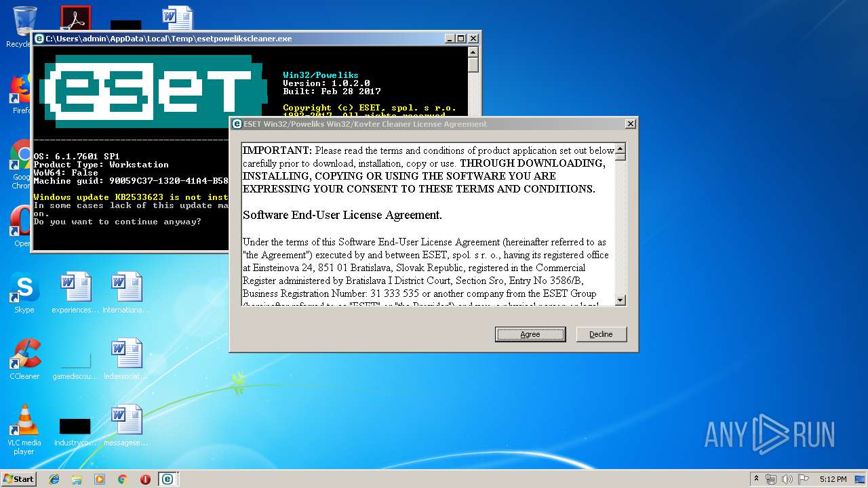Launch Opera from the taskbar
Image resolution: width=868 pixels, height=488 pixels.
[x=145, y=479]
